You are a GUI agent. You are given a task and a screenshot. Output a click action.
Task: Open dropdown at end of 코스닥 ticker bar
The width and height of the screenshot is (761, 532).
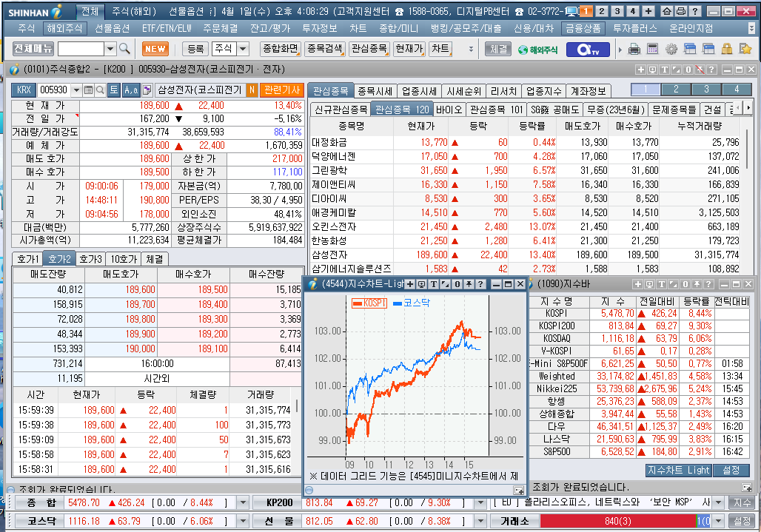pos(244,521)
